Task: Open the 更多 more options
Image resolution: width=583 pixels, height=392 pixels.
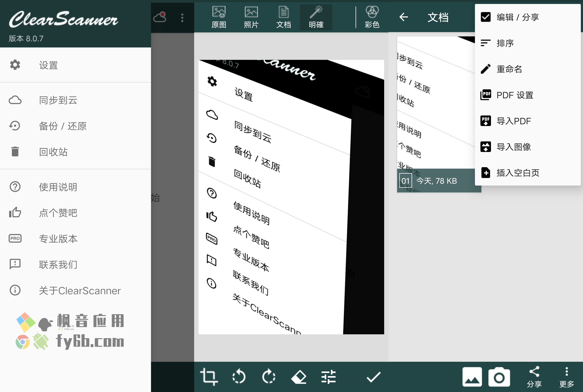Action: coord(566,377)
